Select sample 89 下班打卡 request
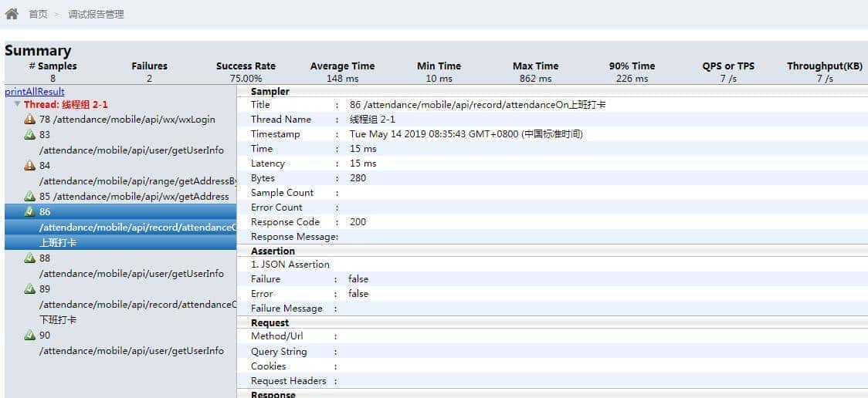This screenshot has width=868, height=398. (x=137, y=305)
